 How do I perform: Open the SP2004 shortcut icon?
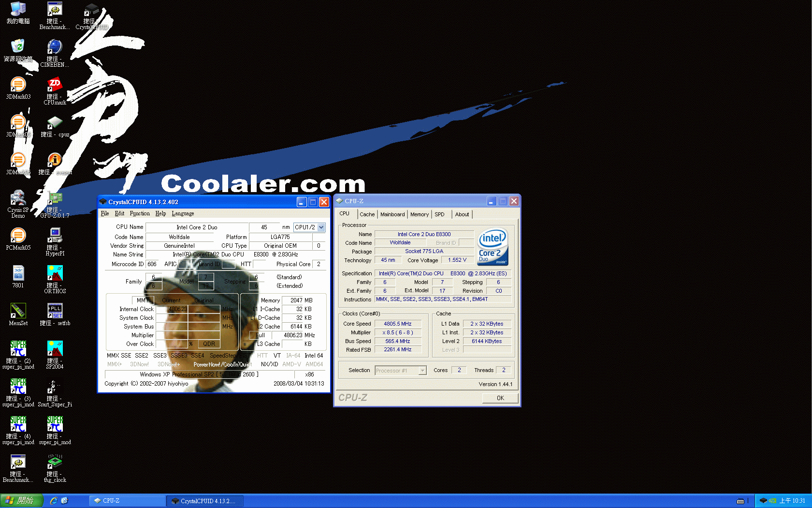[x=55, y=355]
